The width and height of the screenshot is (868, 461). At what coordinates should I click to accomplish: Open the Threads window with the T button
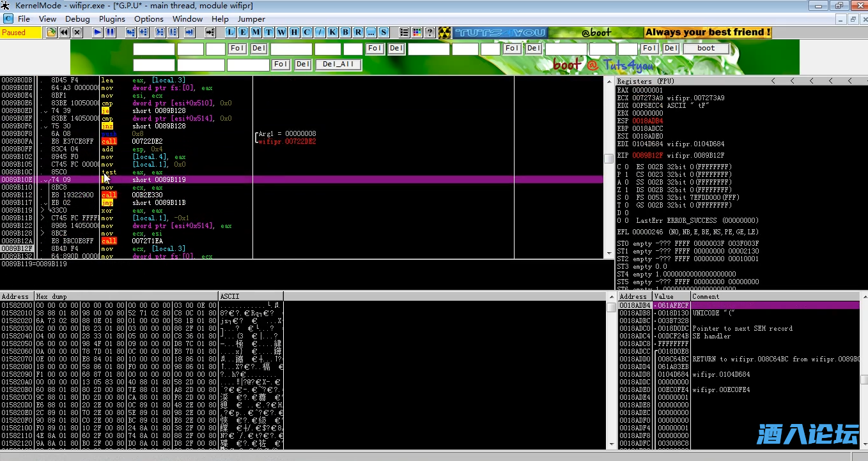pos(268,32)
